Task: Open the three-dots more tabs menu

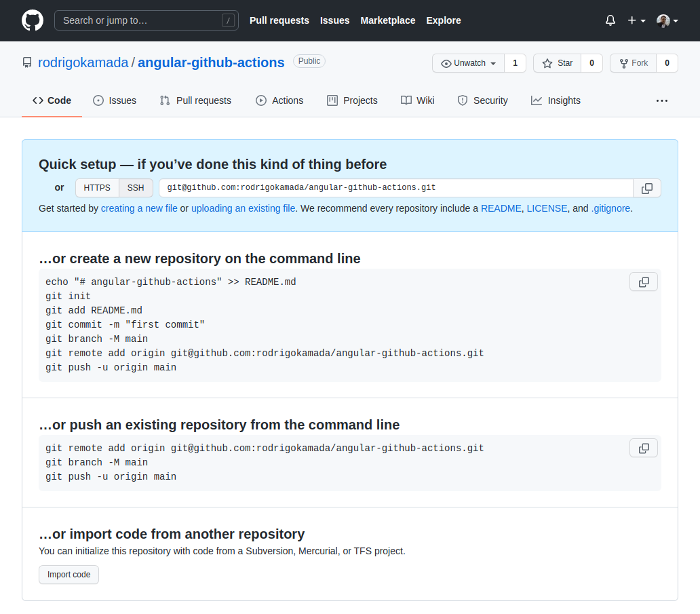Action: click(662, 100)
